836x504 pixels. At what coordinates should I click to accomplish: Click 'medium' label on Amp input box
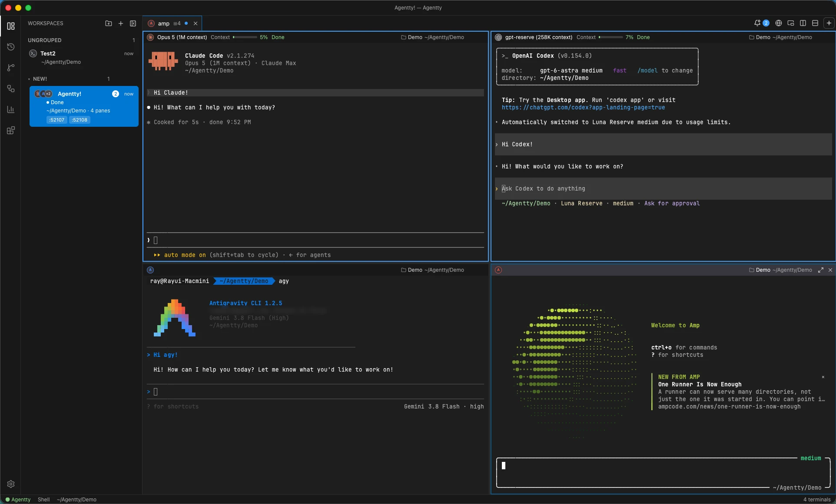tap(811, 458)
